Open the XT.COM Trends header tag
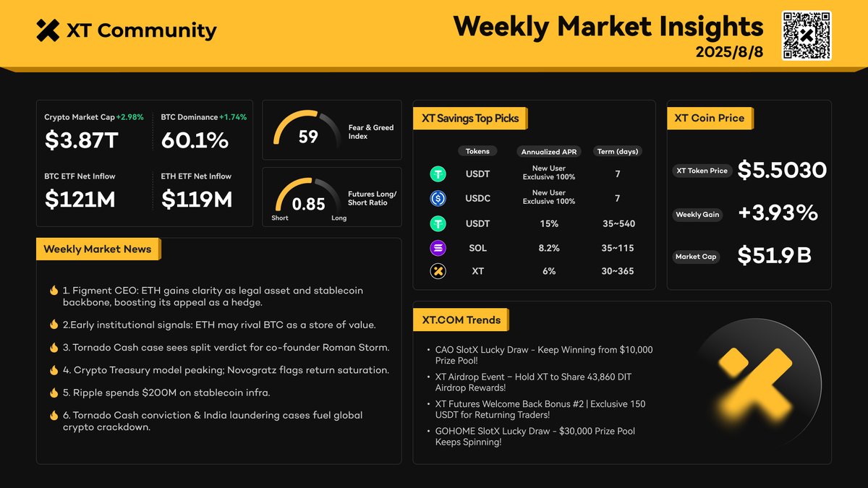The height and width of the screenshot is (488, 868). 461,320
